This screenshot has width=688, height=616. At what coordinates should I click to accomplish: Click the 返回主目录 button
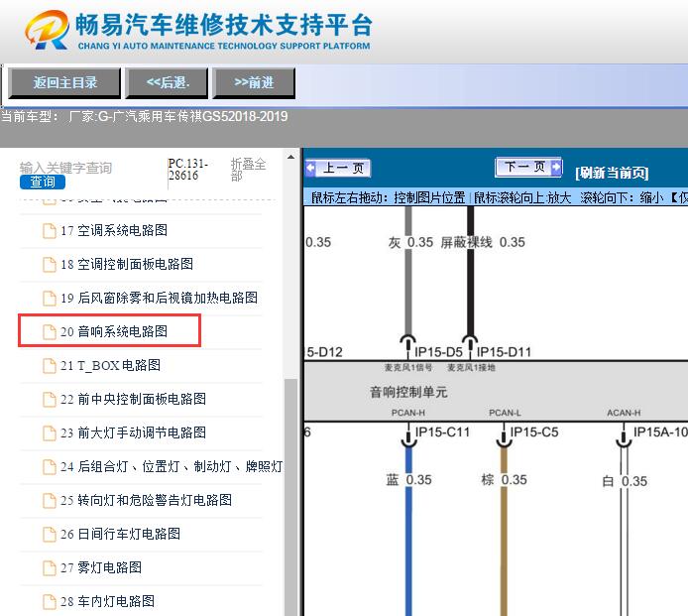64,82
